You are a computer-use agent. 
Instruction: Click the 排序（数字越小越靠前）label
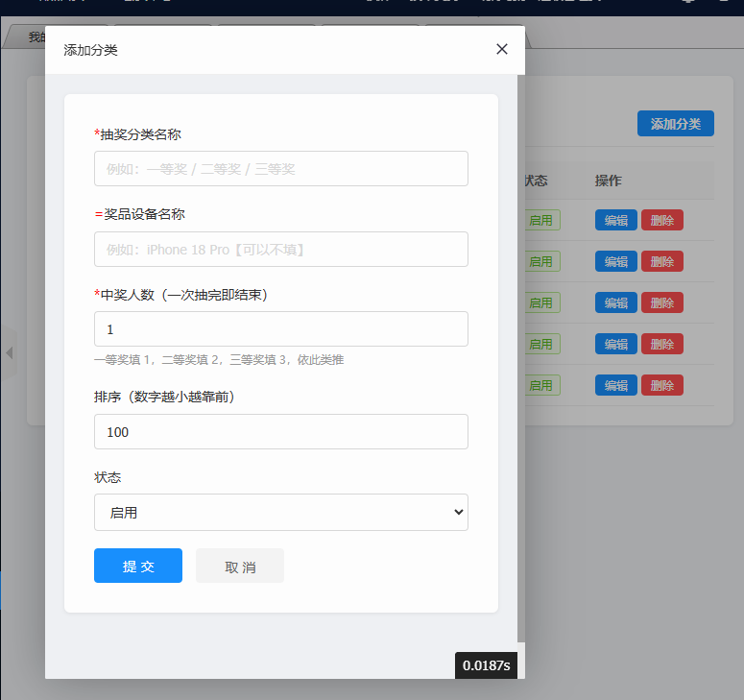click(x=165, y=397)
